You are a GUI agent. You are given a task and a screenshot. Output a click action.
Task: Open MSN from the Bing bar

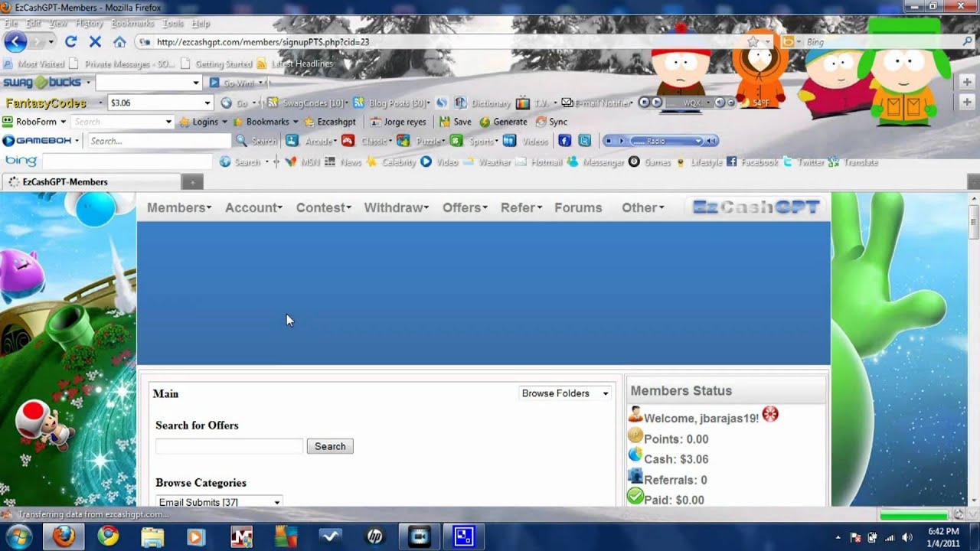(302, 162)
